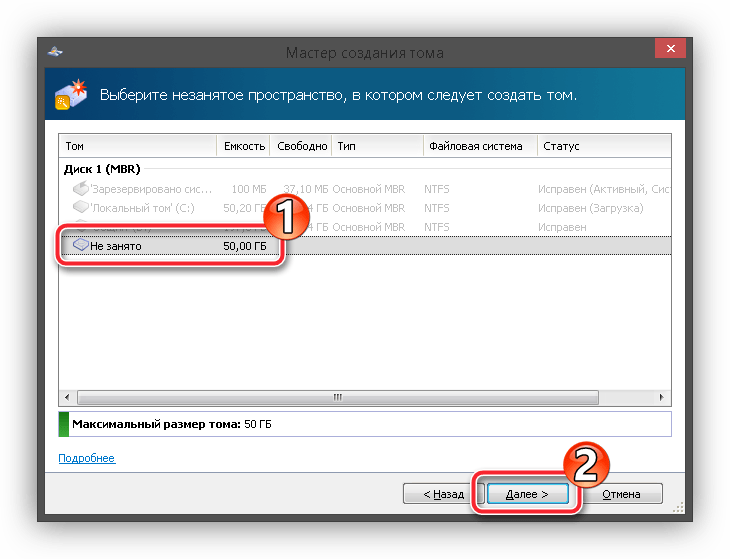Click the 'Локальный том' (C:) row
Screen dimensions: 730x559
pos(365,208)
